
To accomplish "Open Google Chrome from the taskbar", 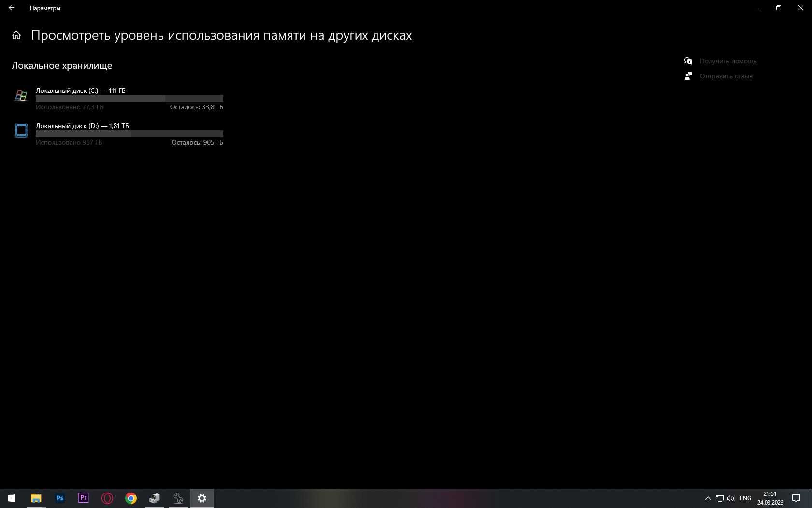I will pos(131,498).
